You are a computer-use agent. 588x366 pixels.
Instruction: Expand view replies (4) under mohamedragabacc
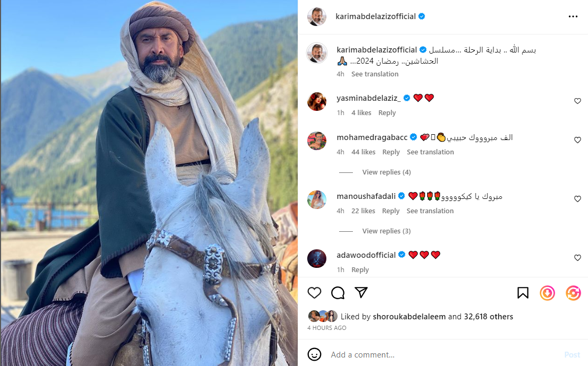[386, 172]
